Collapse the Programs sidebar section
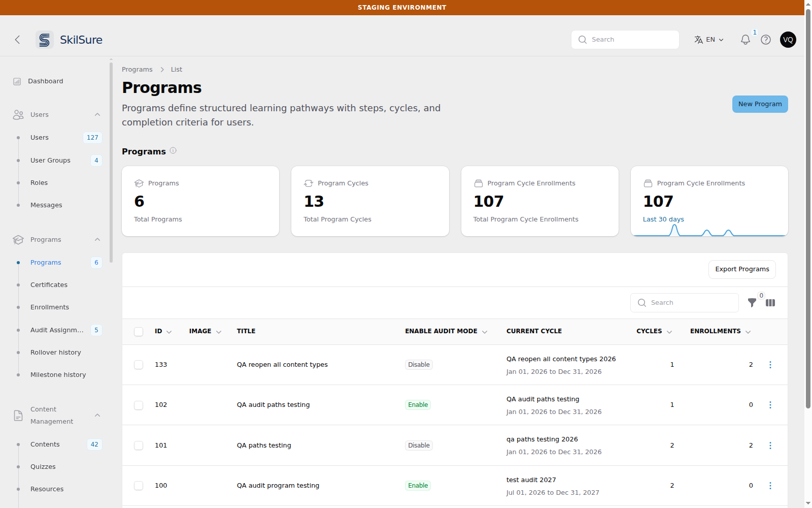 (x=97, y=240)
